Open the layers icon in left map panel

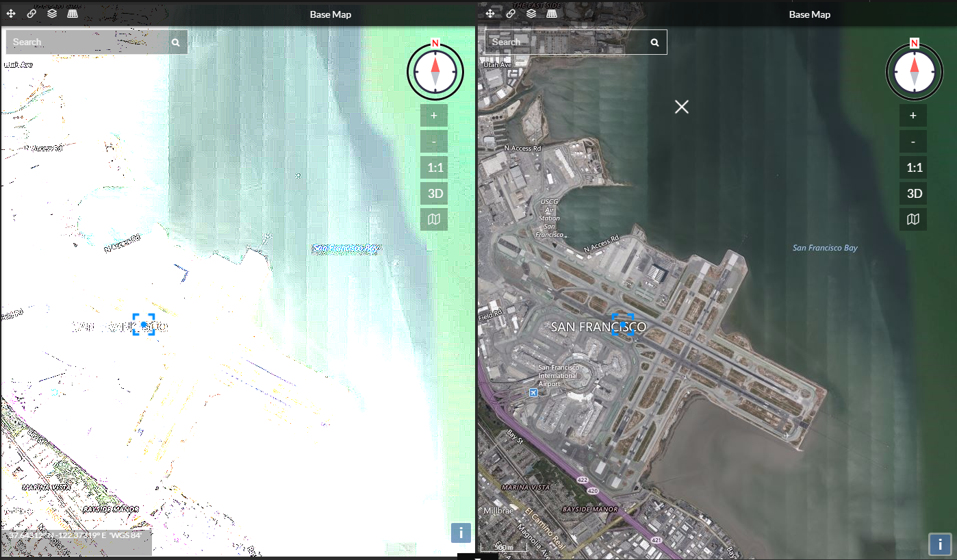[52, 14]
